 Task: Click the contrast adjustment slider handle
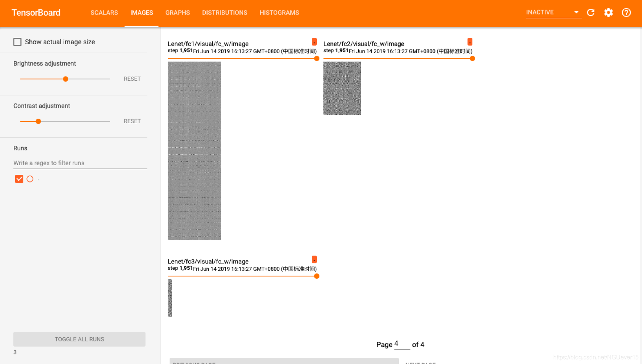38,121
